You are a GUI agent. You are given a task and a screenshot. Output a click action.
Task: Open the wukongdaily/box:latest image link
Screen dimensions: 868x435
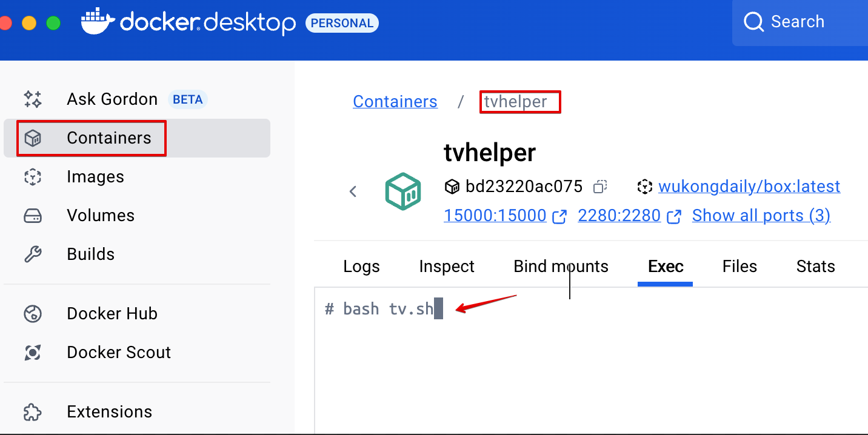(x=749, y=187)
